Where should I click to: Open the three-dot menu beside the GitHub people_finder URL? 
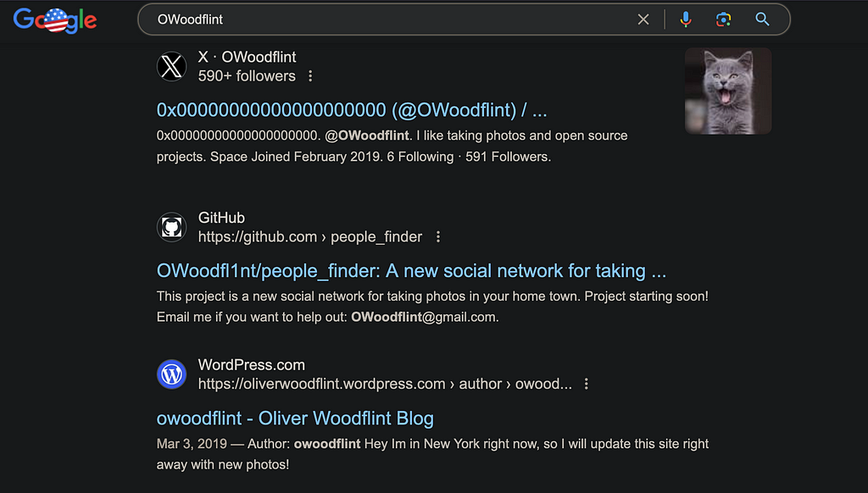tap(438, 237)
